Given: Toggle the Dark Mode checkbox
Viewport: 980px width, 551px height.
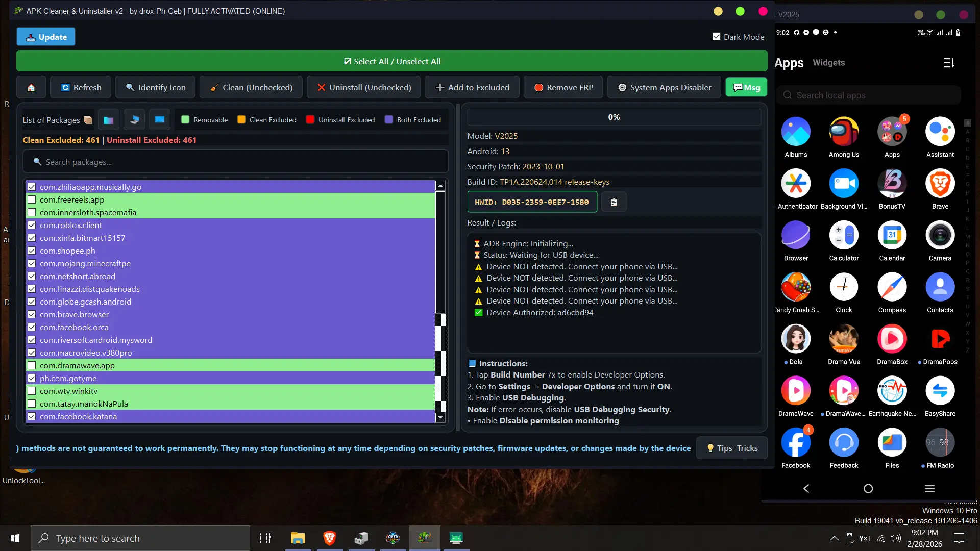Looking at the screenshot, I should [x=717, y=37].
